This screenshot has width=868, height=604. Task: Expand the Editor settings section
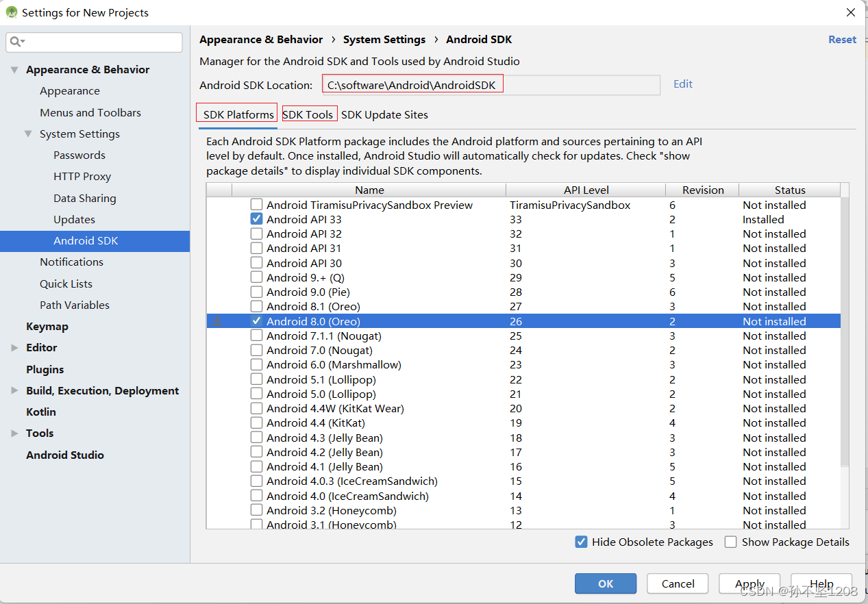coord(15,348)
